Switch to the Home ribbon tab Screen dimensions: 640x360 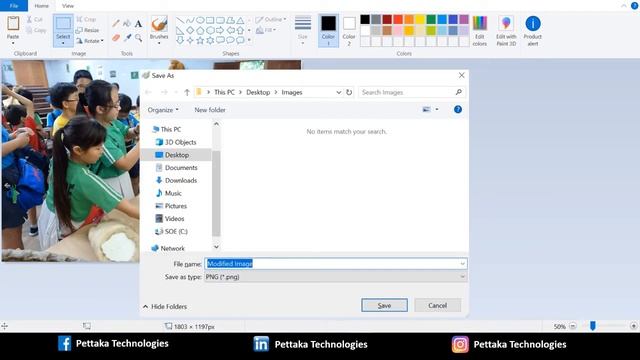click(42, 6)
